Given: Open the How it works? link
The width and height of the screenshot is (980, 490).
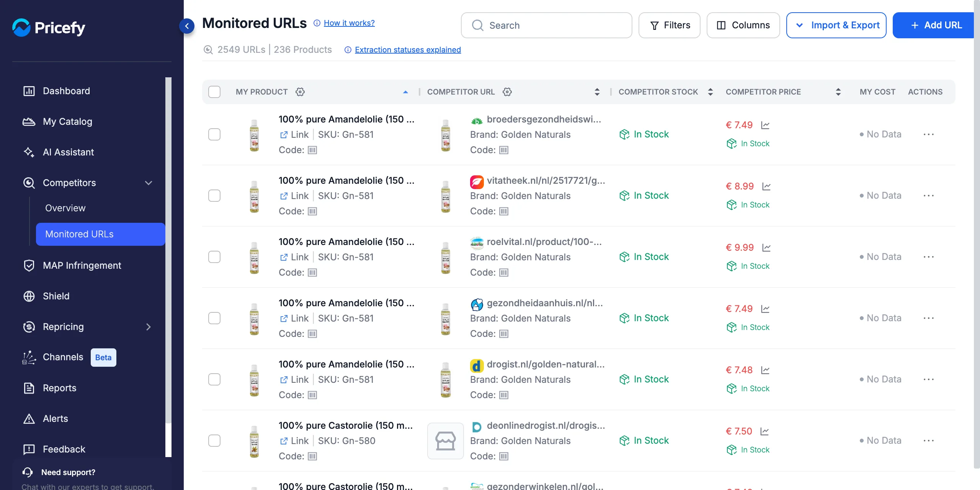Looking at the screenshot, I should tap(349, 23).
